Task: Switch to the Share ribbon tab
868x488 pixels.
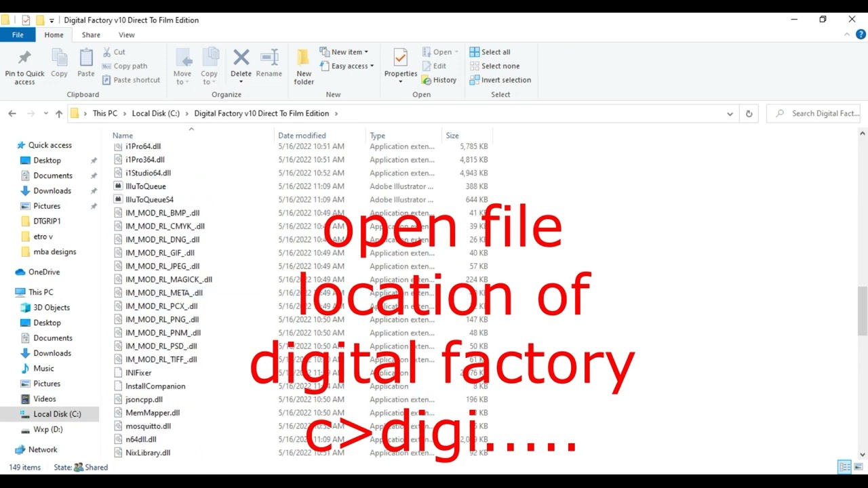Action: tap(91, 35)
